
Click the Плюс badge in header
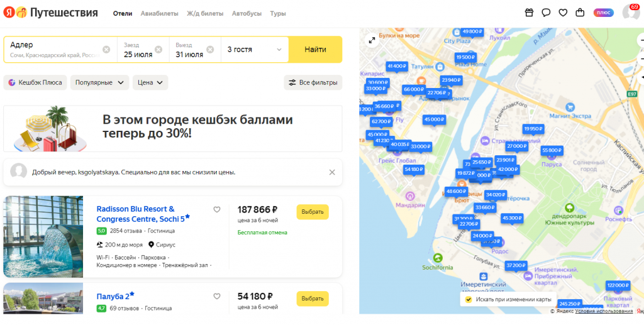click(603, 13)
